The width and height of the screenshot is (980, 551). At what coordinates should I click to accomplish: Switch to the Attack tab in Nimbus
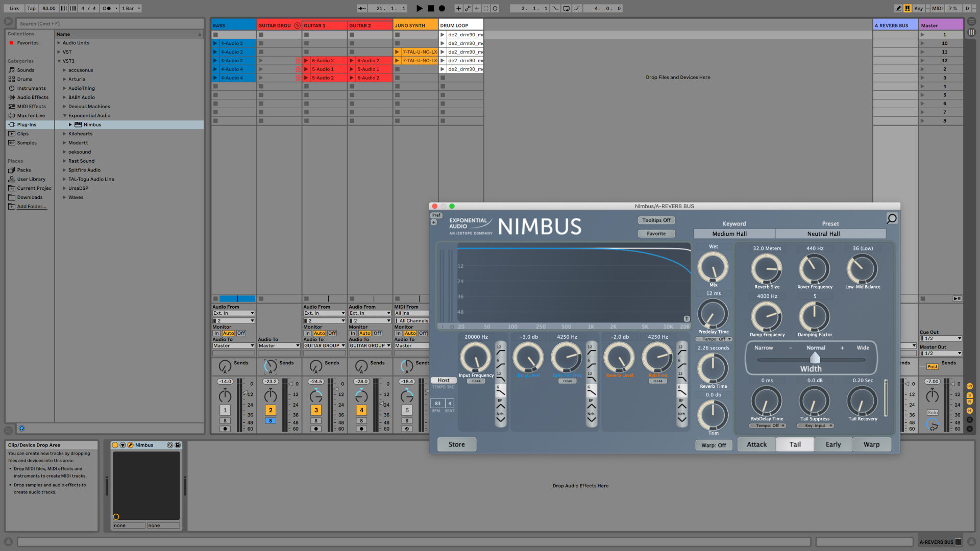tap(756, 444)
